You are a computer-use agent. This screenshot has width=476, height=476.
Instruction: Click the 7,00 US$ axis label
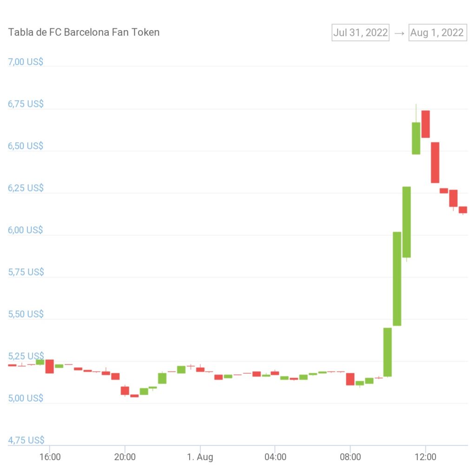[25, 61]
